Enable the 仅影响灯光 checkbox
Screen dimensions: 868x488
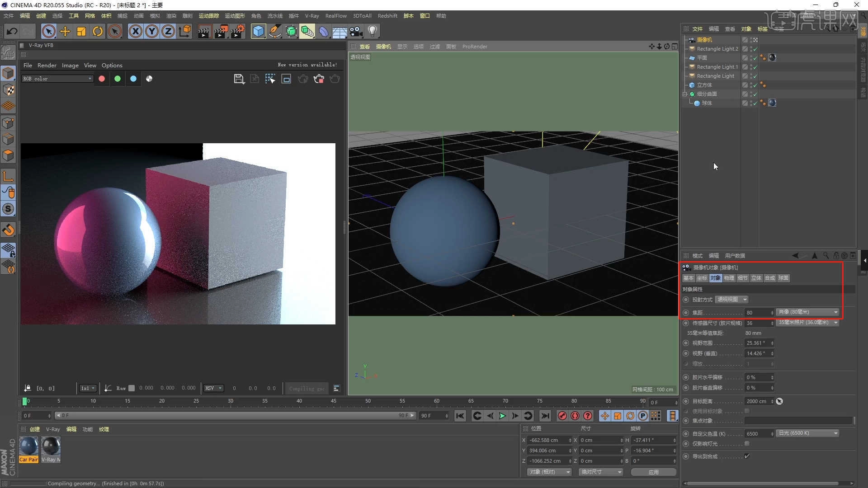747,444
